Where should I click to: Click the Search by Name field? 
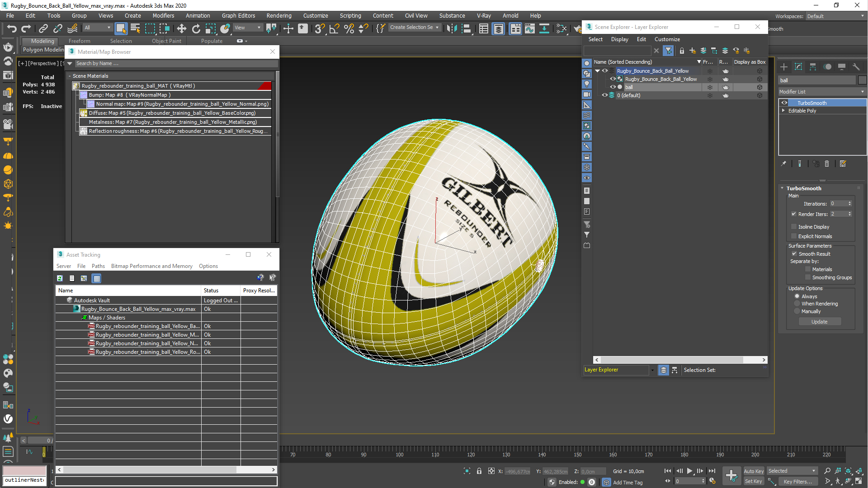click(176, 64)
